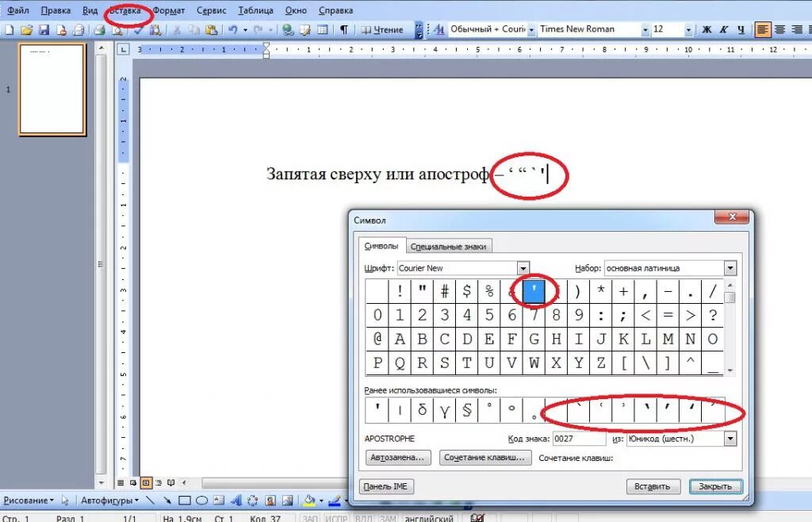Image resolution: width=812 pixels, height=522 pixels.
Task: Open Tables and Borders toolbar icon
Action: click(x=305, y=30)
